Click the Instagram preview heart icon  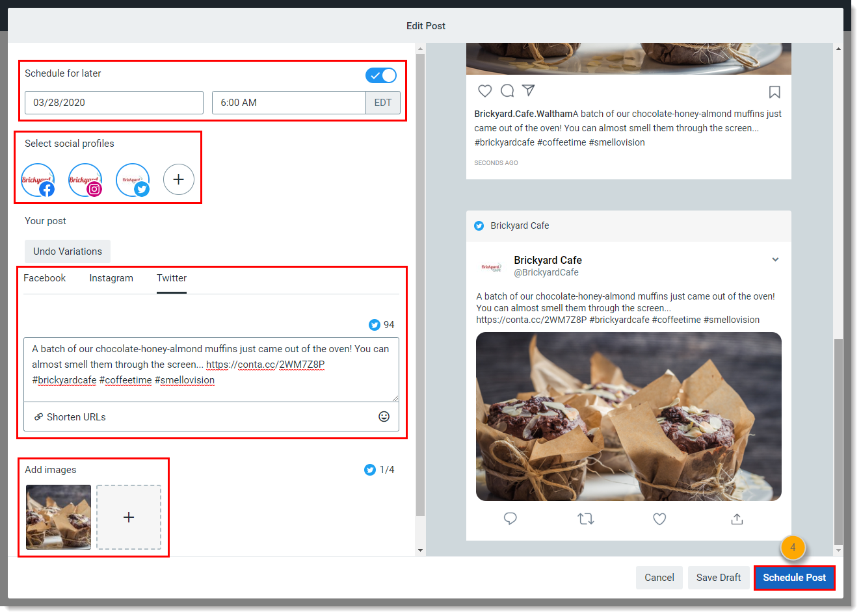[x=484, y=91]
